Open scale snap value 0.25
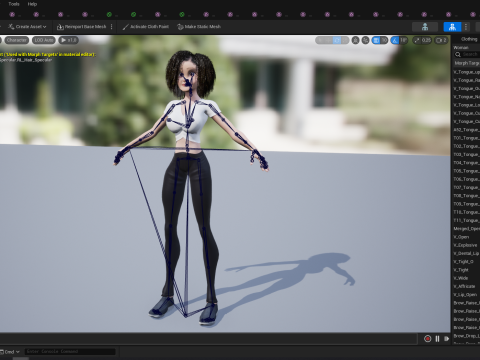 point(426,40)
